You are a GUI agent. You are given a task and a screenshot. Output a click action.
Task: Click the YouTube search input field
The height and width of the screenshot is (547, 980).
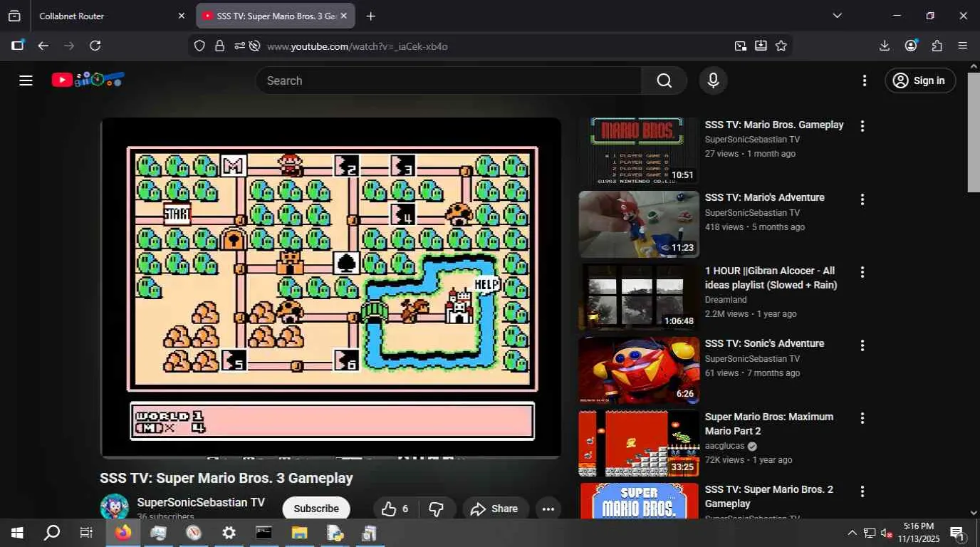coord(449,80)
